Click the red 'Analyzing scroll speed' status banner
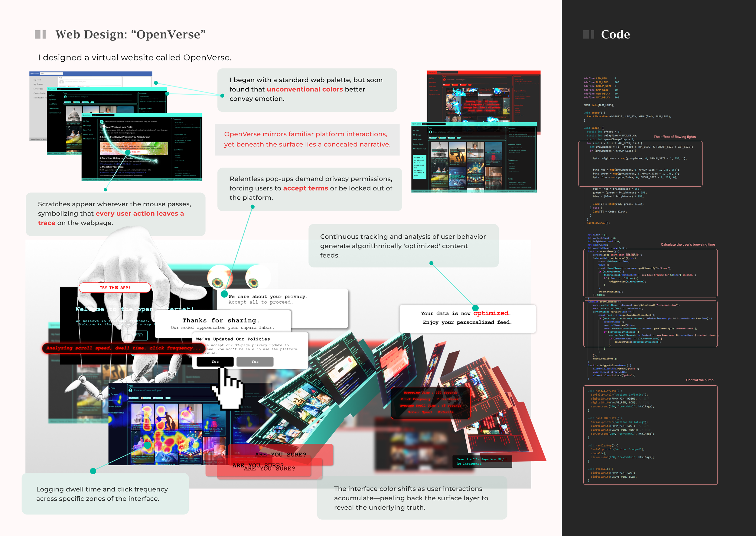 pos(123,348)
